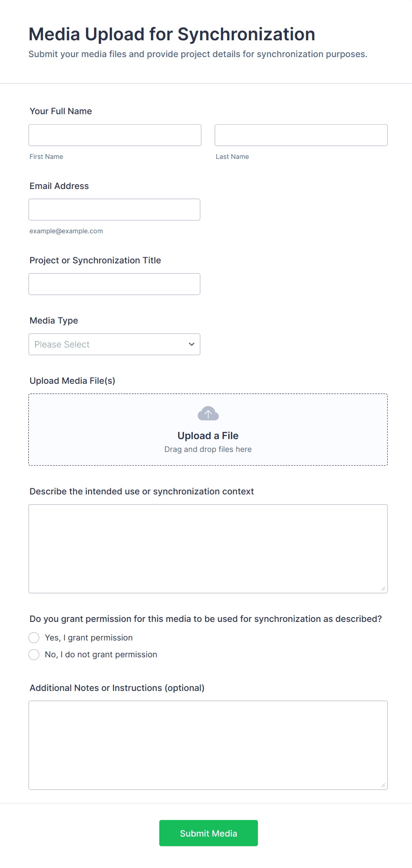
Task: Click resize handle of intended use textarea
Action: pos(383,589)
